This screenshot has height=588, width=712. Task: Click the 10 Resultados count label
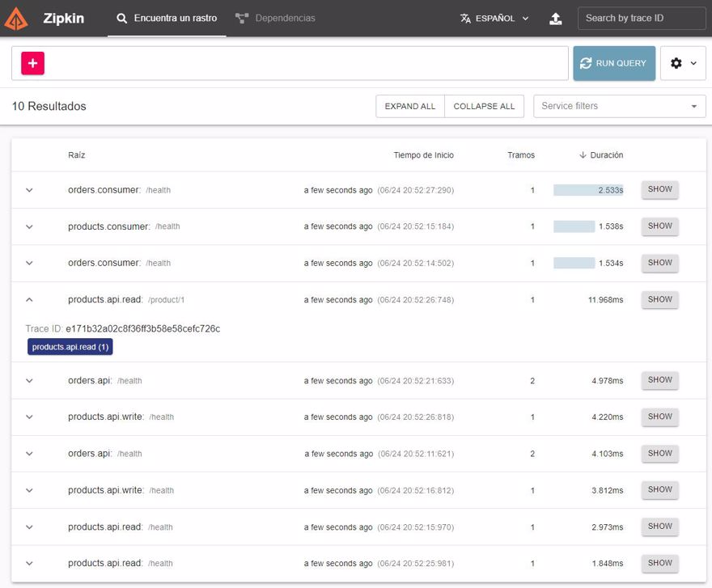click(x=49, y=106)
